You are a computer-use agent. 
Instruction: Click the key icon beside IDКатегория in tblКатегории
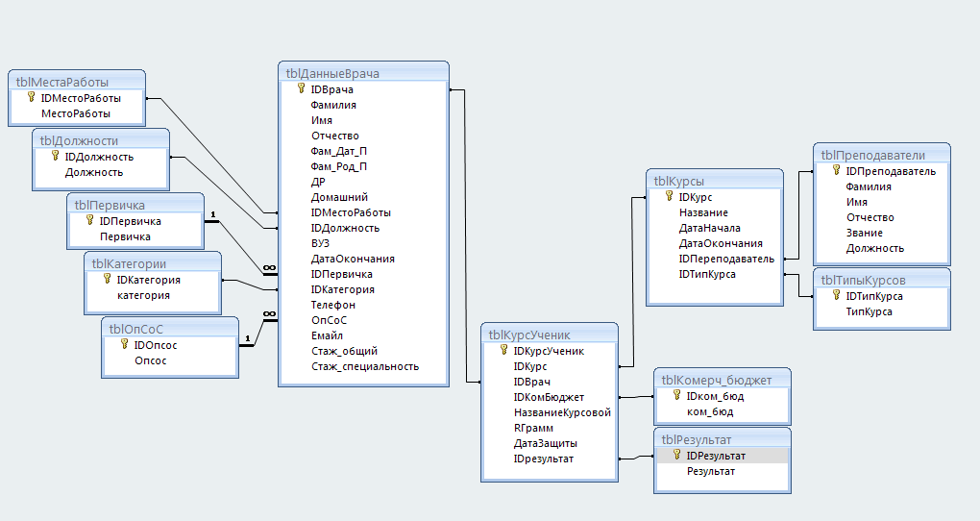[x=107, y=279]
